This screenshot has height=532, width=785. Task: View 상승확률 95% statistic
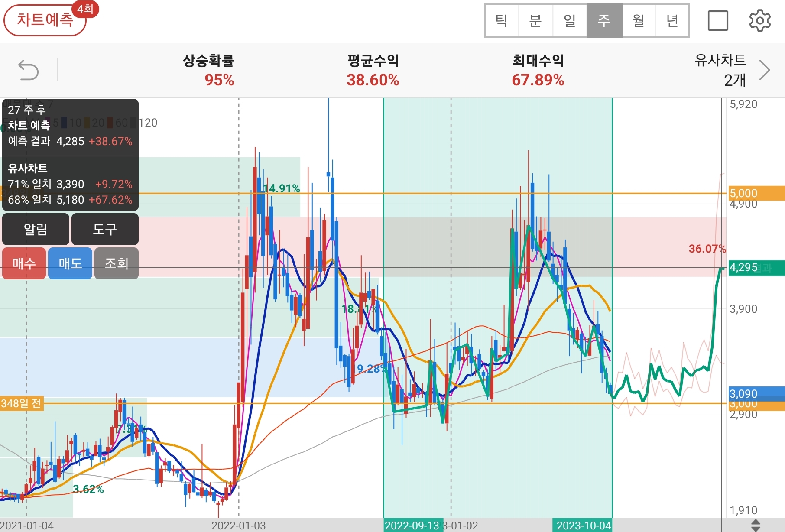point(209,70)
